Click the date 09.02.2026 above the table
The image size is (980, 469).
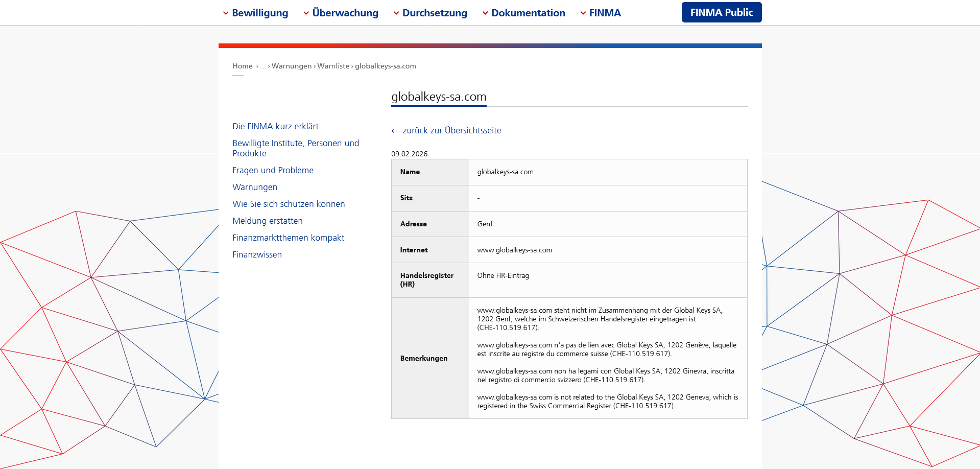pos(410,154)
